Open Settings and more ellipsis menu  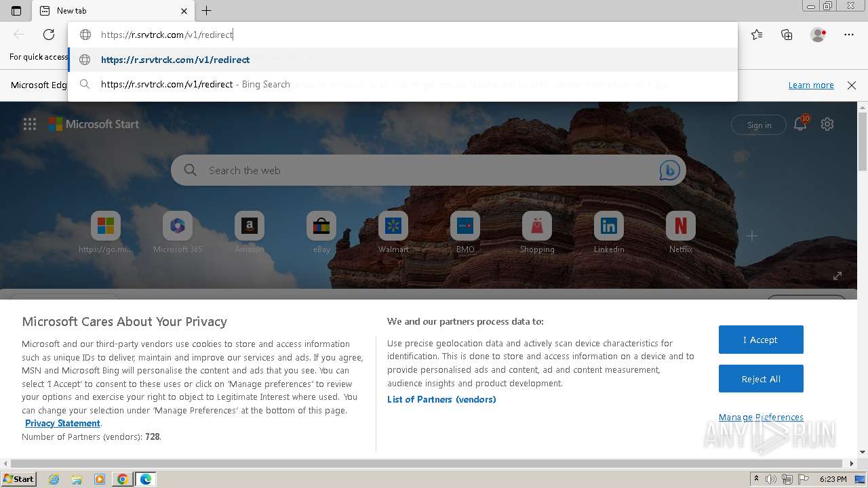pos(849,35)
